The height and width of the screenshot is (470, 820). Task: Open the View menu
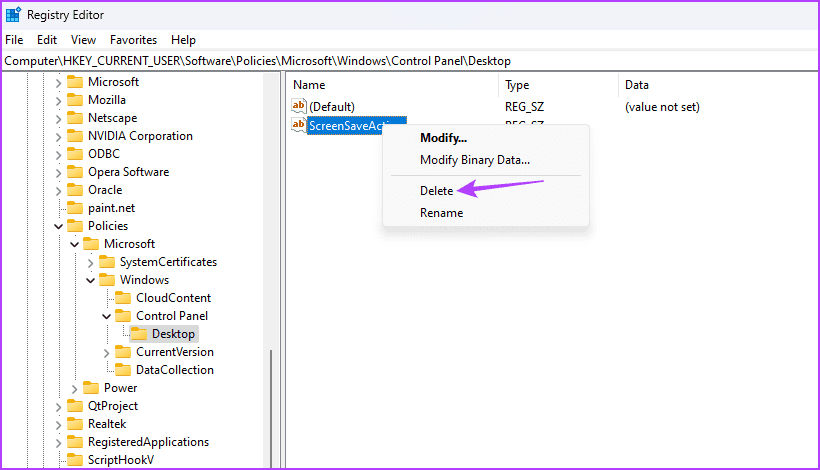(x=83, y=40)
